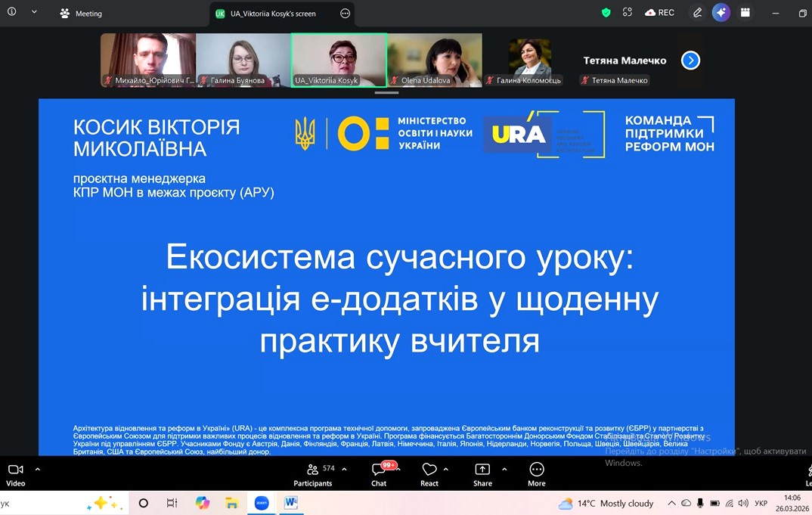812x515 pixels.
Task: Click the green encryption shield icon
Action: pos(606,13)
